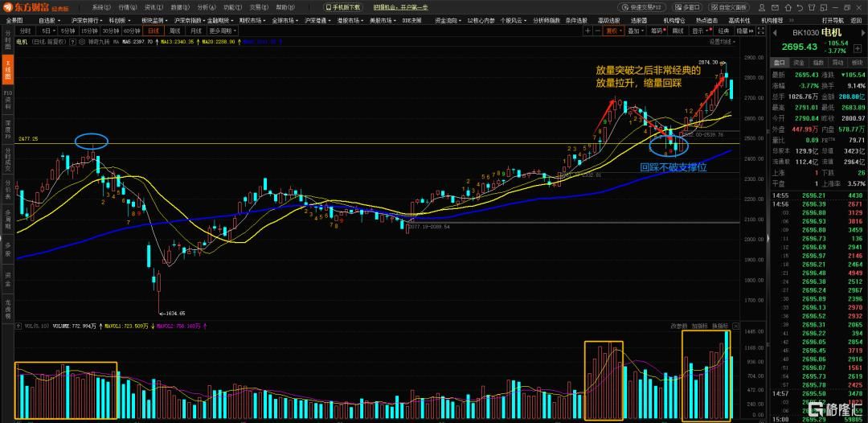Expand the 设置均线 moving average dropdown
868x423 pixels.
pos(723,41)
